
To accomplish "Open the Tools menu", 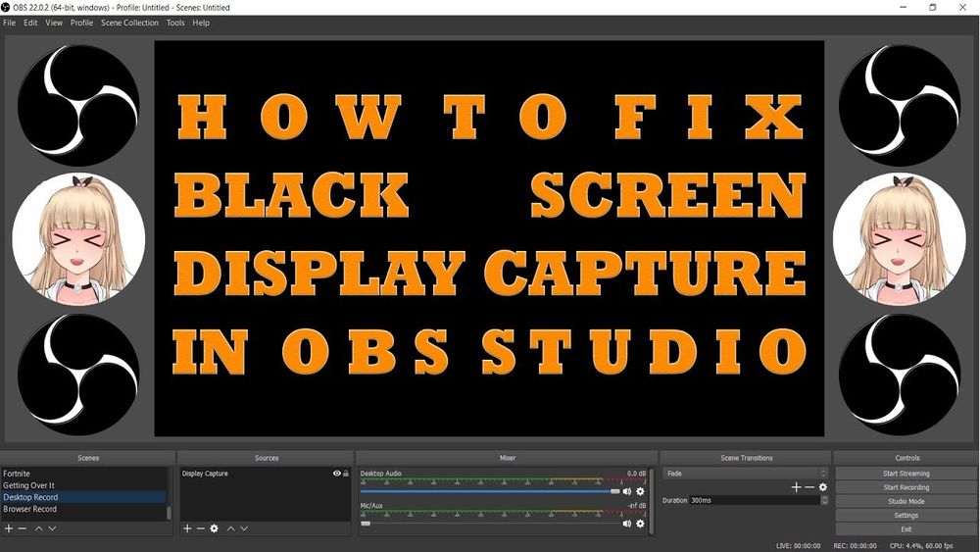I will tap(175, 23).
